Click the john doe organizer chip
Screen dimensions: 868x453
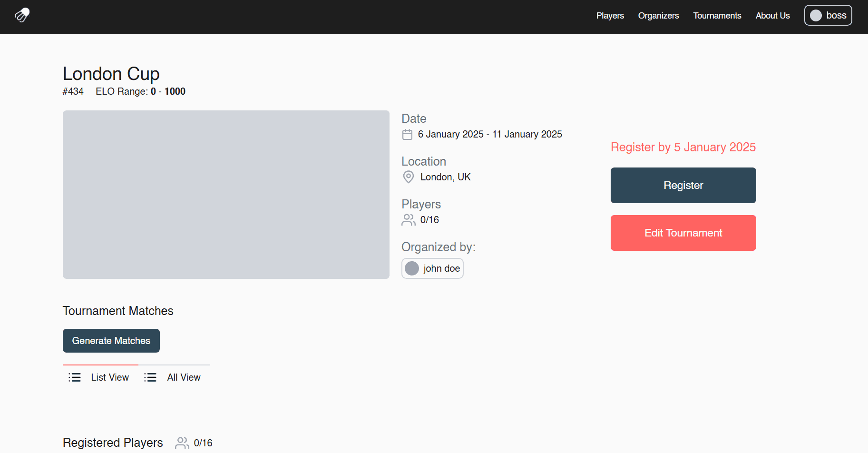[x=432, y=268]
